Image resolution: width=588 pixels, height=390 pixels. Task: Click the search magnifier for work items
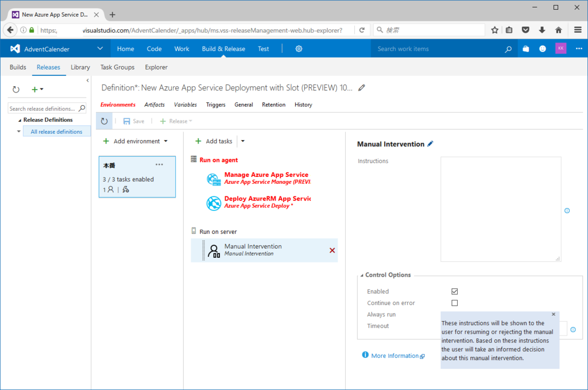pyautogui.click(x=508, y=49)
